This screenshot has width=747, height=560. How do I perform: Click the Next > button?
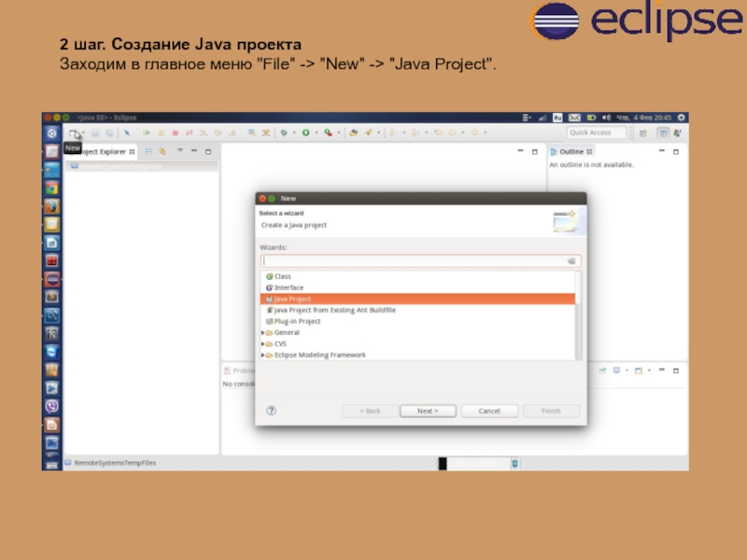pyautogui.click(x=428, y=411)
